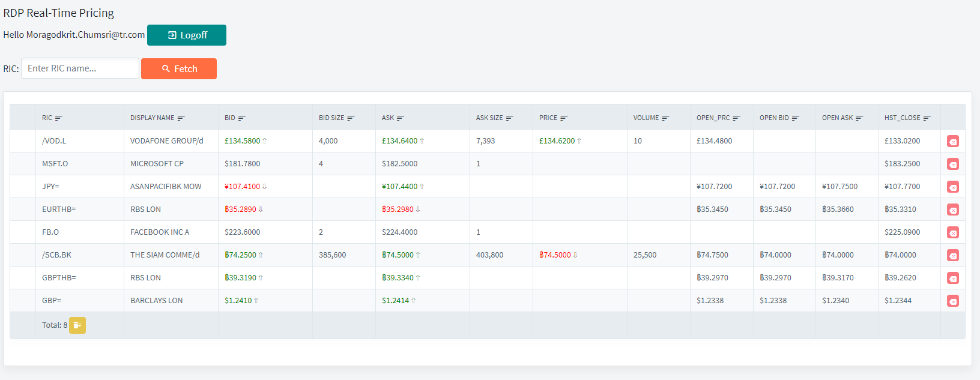This screenshot has height=380, width=980.
Task: Remove the EURTHB= row
Action: [953, 210]
